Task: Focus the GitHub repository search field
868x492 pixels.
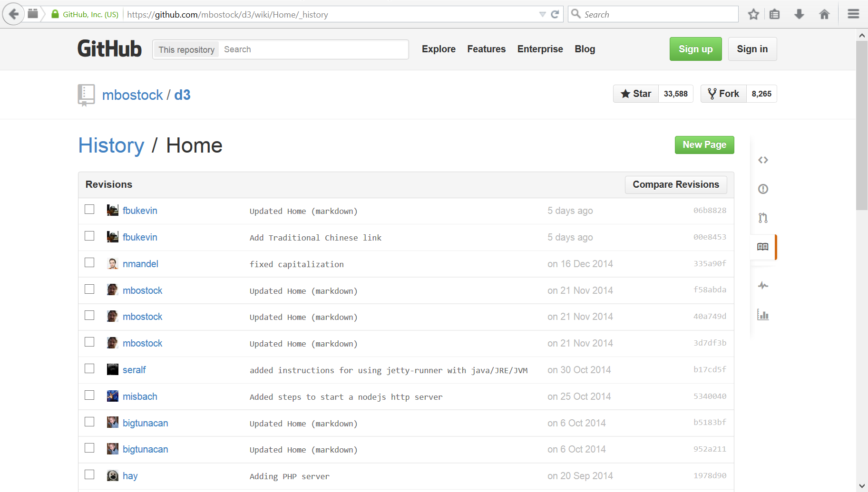Action: pos(313,49)
